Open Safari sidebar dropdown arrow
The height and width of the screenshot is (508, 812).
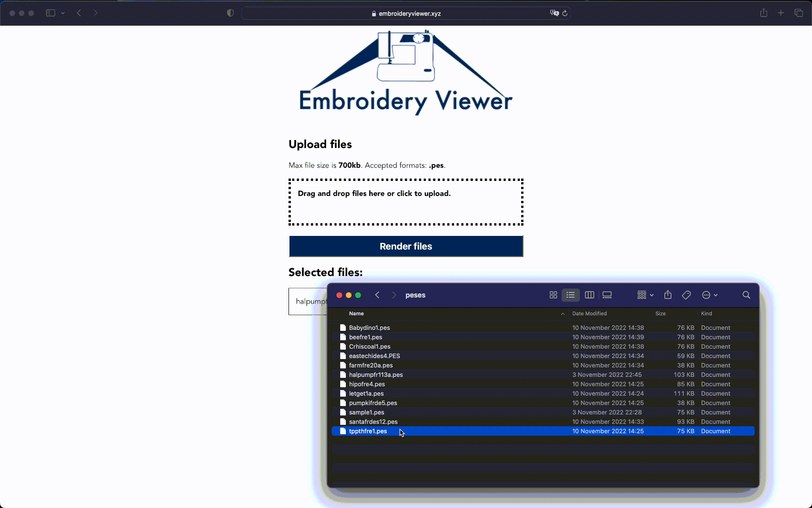tap(63, 13)
